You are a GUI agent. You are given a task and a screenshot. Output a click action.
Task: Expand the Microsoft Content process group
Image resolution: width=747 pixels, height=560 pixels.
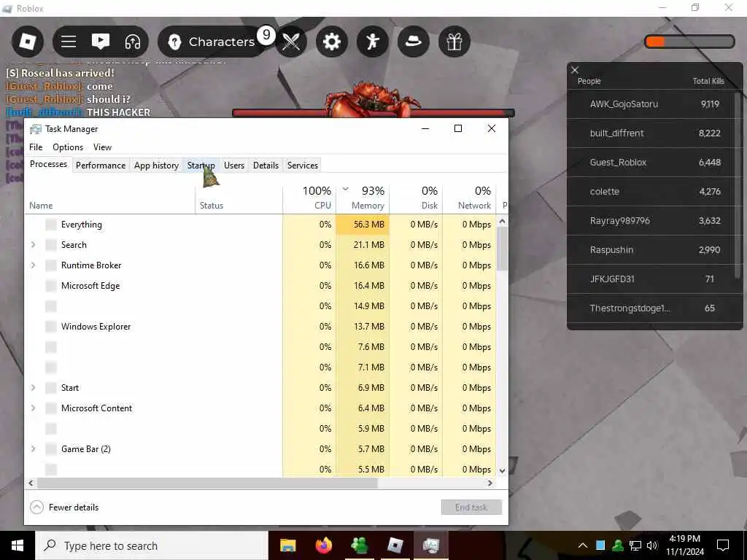pyautogui.click(x=33, y=408)
